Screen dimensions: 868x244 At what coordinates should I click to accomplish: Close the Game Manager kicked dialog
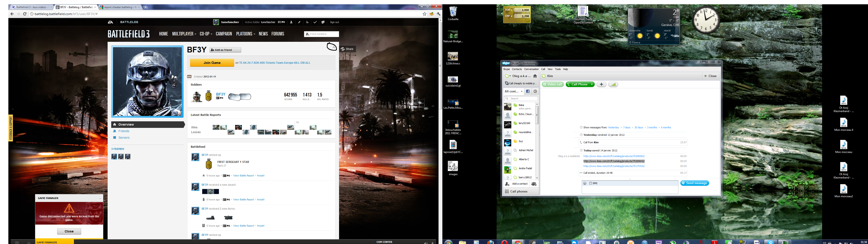[x=69, y=232]
